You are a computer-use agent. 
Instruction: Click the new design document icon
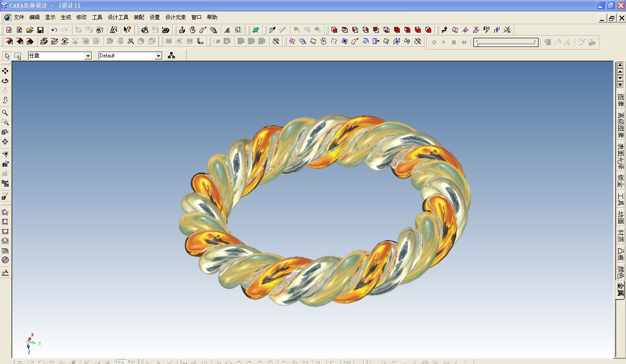9,30
